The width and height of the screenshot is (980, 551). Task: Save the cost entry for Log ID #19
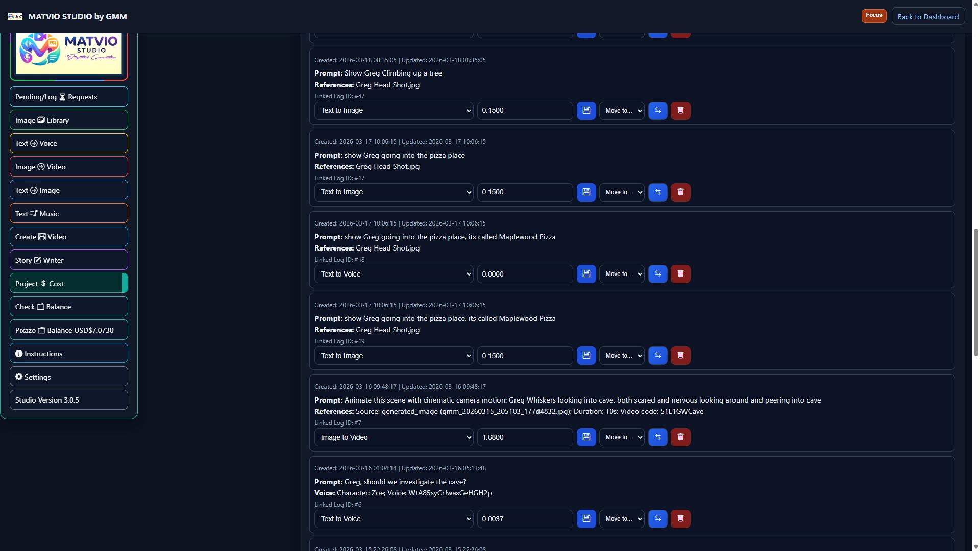tap(586, 356)
